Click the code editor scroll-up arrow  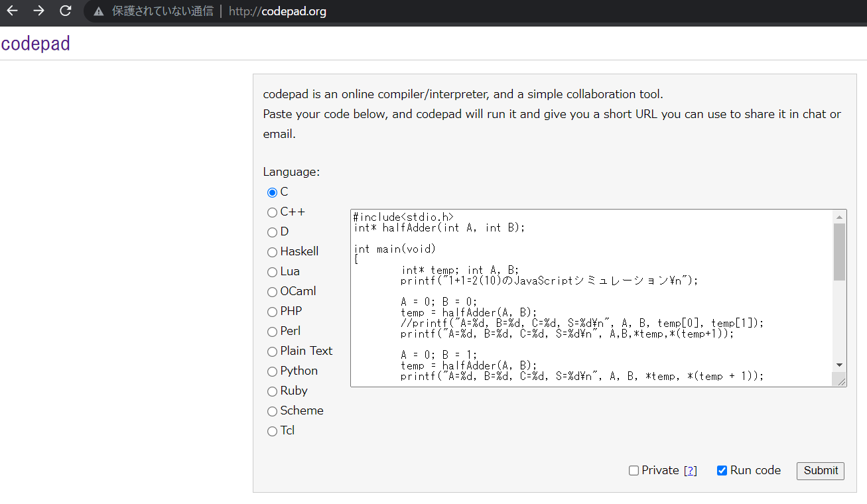point(839,217)
